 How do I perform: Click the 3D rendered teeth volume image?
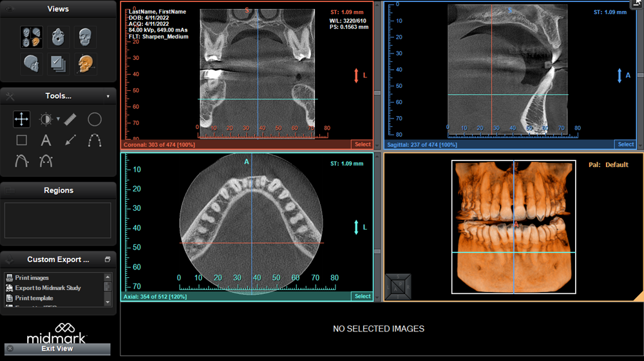513,227
